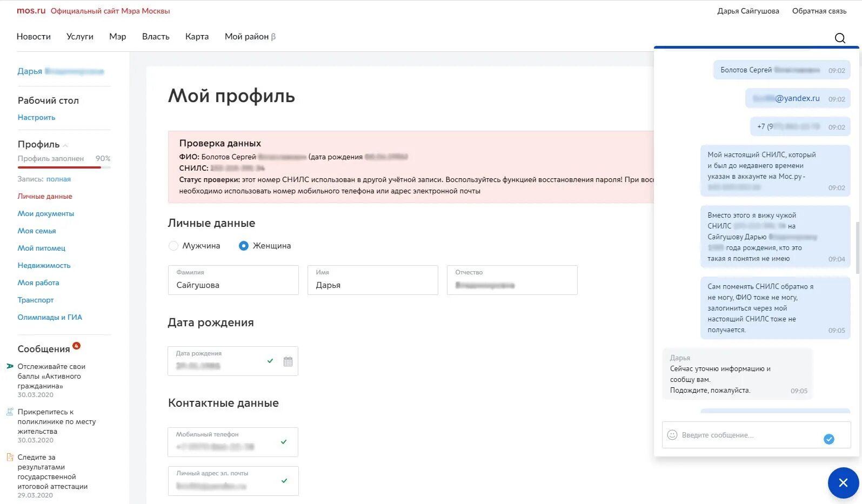Open Недвижимость in sidebar
The height and width of the screenshot is (504, 862).
[x=44, y=265]
